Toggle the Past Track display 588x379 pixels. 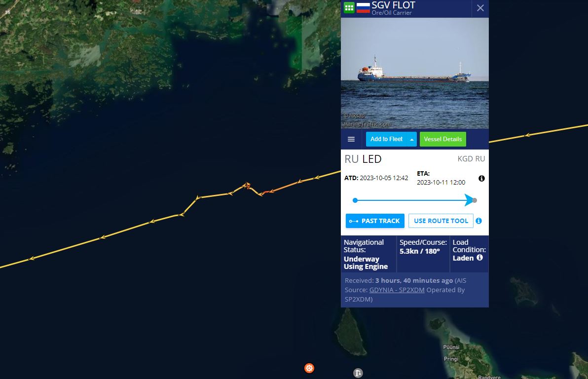(x=375, y=221)
